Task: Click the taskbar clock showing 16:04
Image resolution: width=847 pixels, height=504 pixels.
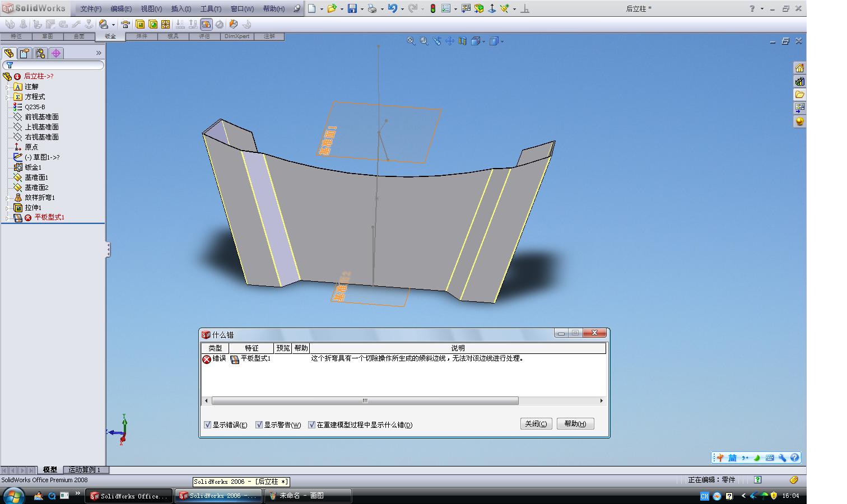Action: pos(790,496)
